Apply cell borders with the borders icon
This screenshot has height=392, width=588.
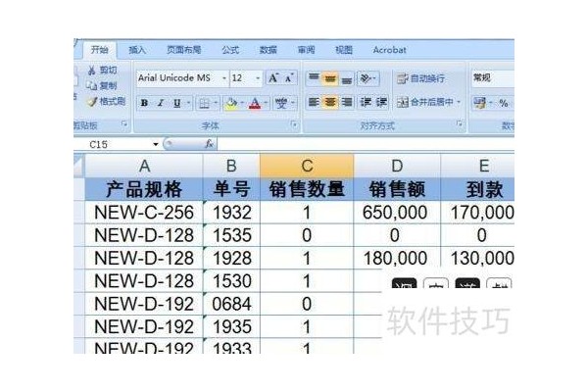204,103
